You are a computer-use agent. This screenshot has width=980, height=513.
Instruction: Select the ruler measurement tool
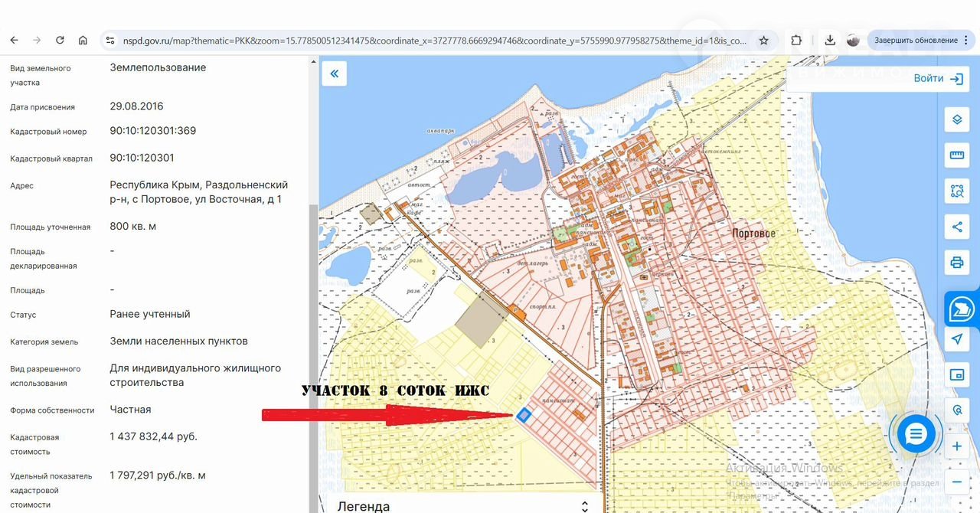956,155
